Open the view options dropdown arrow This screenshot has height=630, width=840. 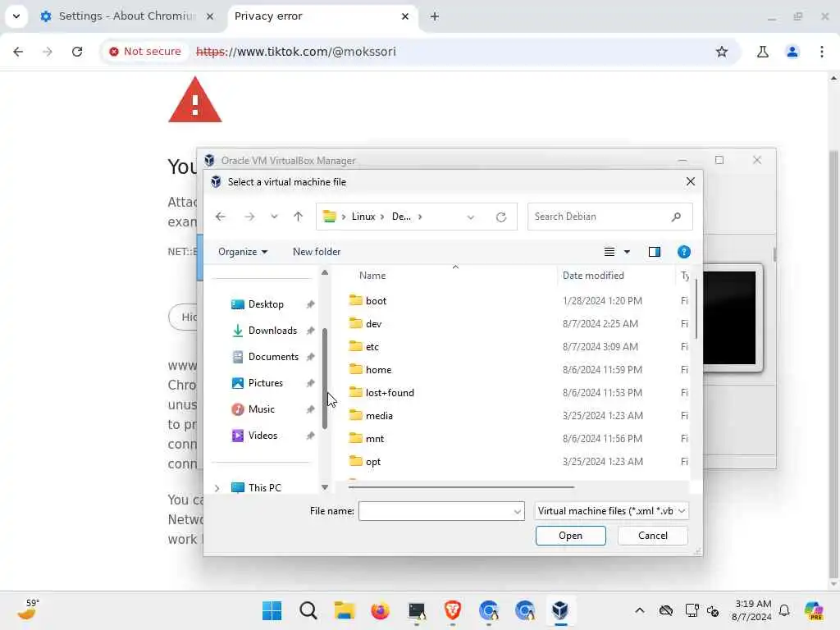tap(627, 252)
